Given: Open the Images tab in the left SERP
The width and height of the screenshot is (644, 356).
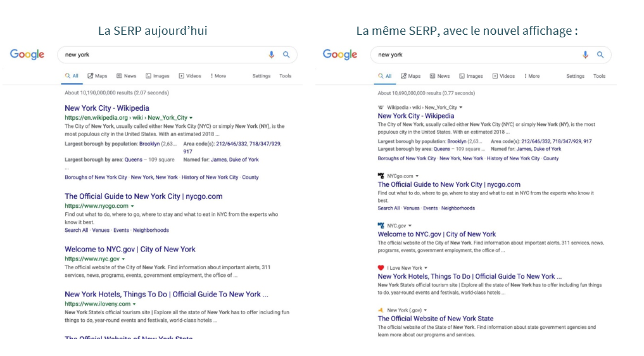Looking at the screenshot, I should [157, 76].
